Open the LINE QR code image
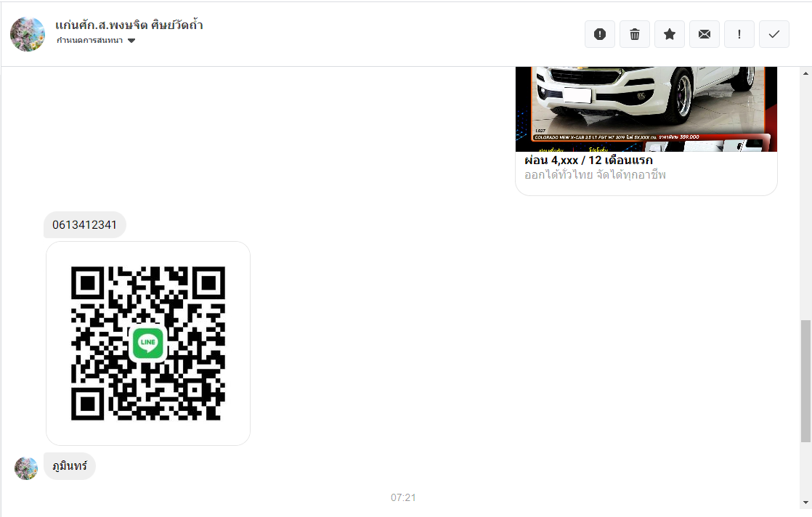This screenshot has width=812, height=517. coord(148,343)
